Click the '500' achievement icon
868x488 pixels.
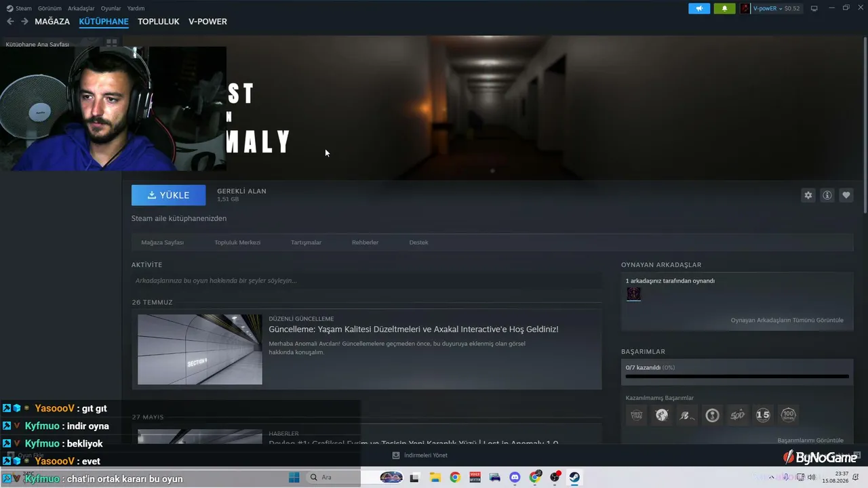738,415
